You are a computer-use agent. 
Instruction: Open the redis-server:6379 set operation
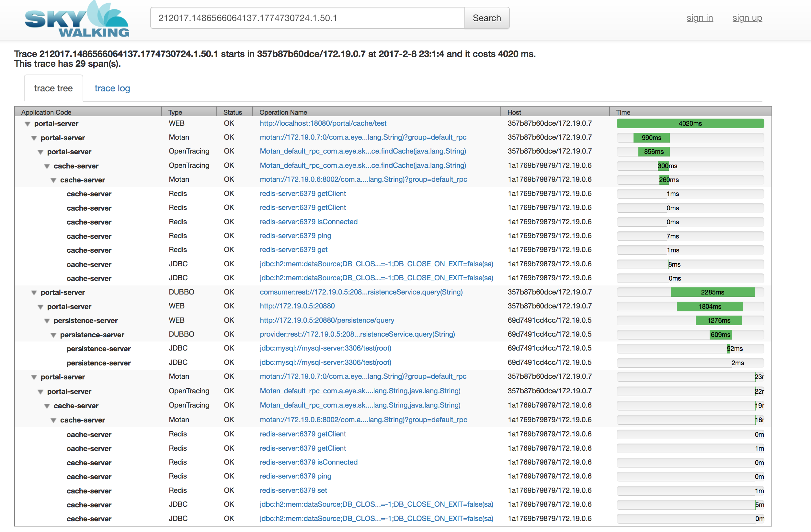(x=293, y=491)
